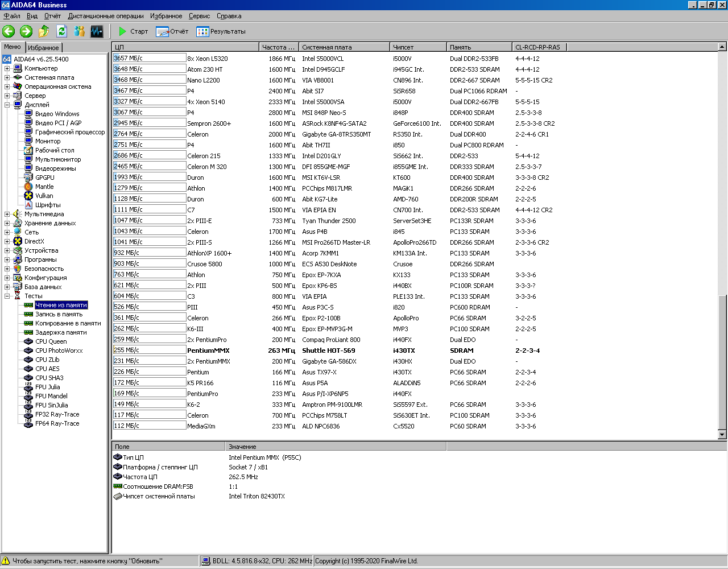The width and height of the screenshot is (728, 569).
Task: Expand the Системная плата tree node
Action: coord(7,77)
